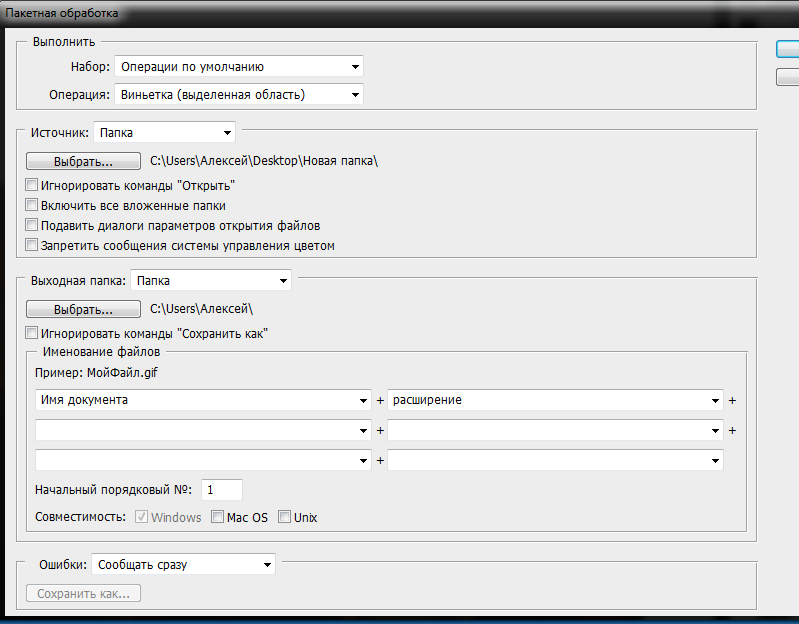Open the Источник dropdown set to Папка
Screen dimensions: 799x624
pos(164,132)
